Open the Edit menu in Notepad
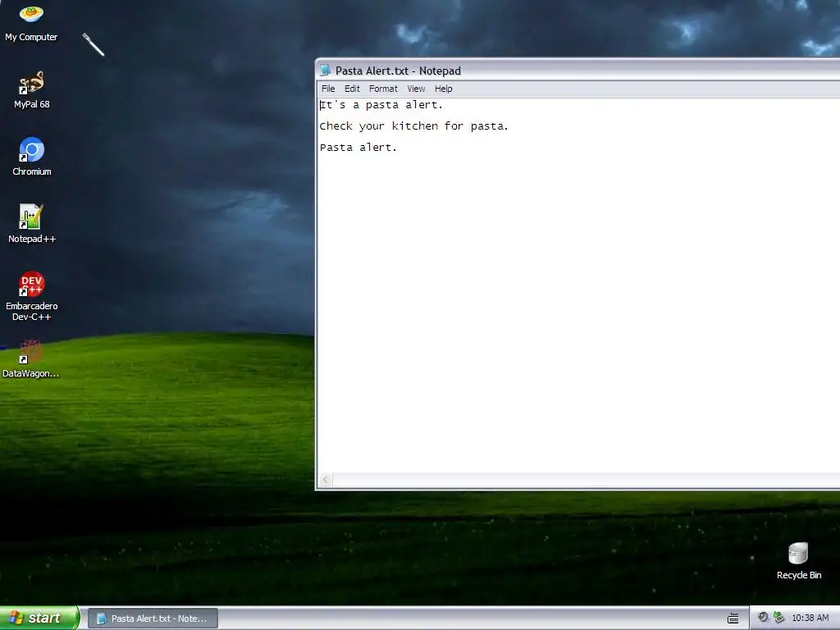The width and height of the screenshot is (840, 630). click(x=352, y=89)
